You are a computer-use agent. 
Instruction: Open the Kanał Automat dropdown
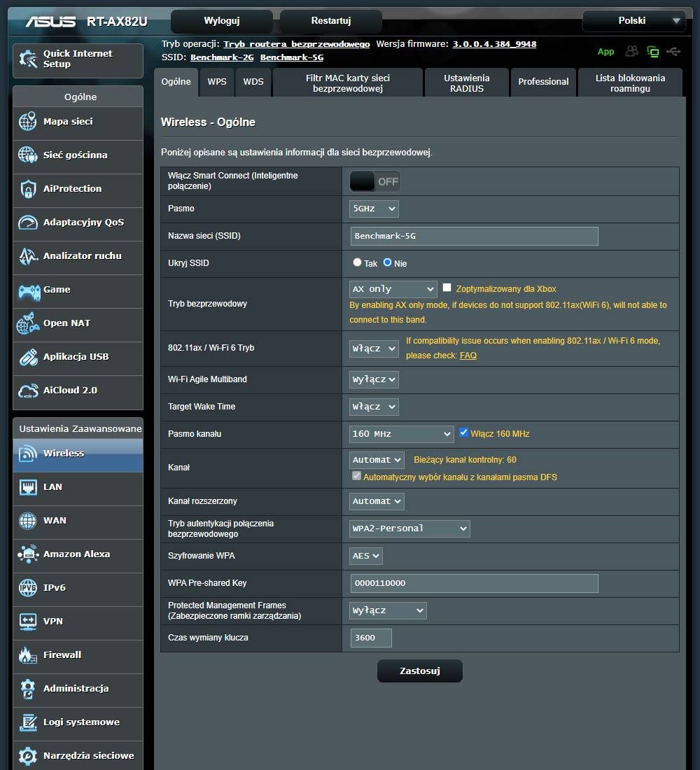pos(377,460)
